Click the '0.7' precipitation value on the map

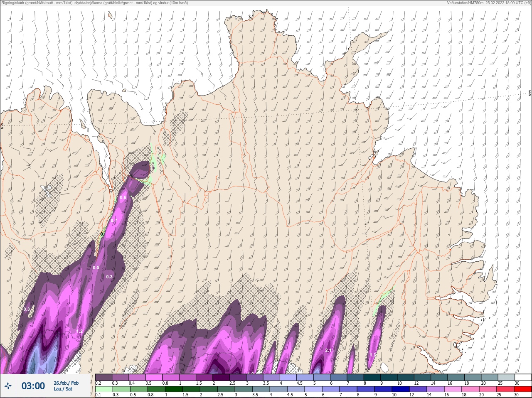[x=114, y=221]
